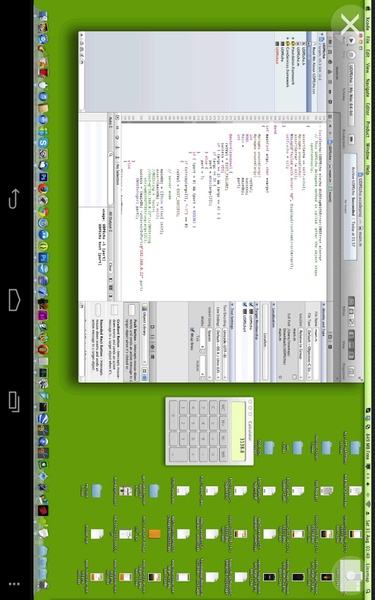Click the Archive UDPEcho Succeeded status display

pos(351,207)
